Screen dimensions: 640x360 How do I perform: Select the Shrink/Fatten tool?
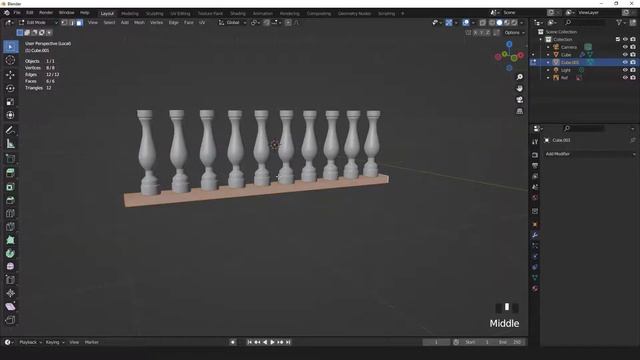coord(10,293)
